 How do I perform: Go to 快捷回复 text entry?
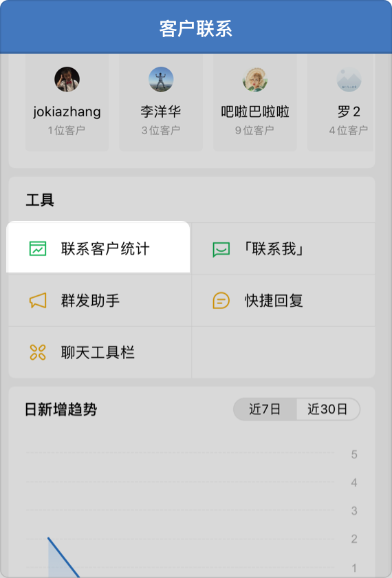click(274, 301)
